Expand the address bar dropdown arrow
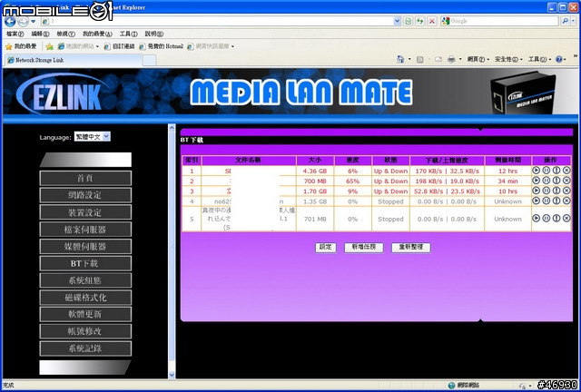This screenshot has height=392, width=581. click(397, 21)
